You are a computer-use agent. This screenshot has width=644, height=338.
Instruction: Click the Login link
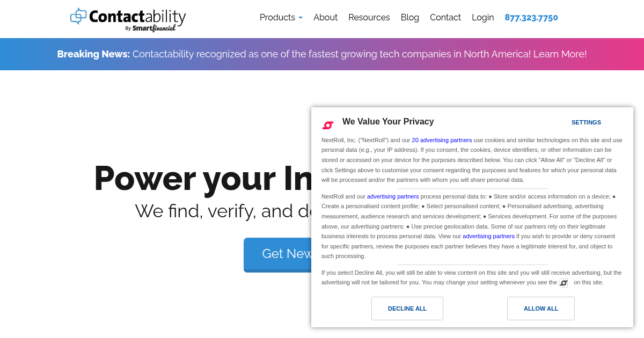[x=482, y=18]
